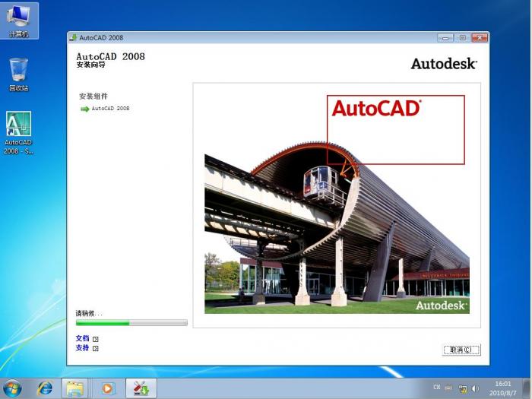Open Windows Explorer folder in taskbar
The width and height of the screenshot is (532, 399).
click(x=74, y=388)
